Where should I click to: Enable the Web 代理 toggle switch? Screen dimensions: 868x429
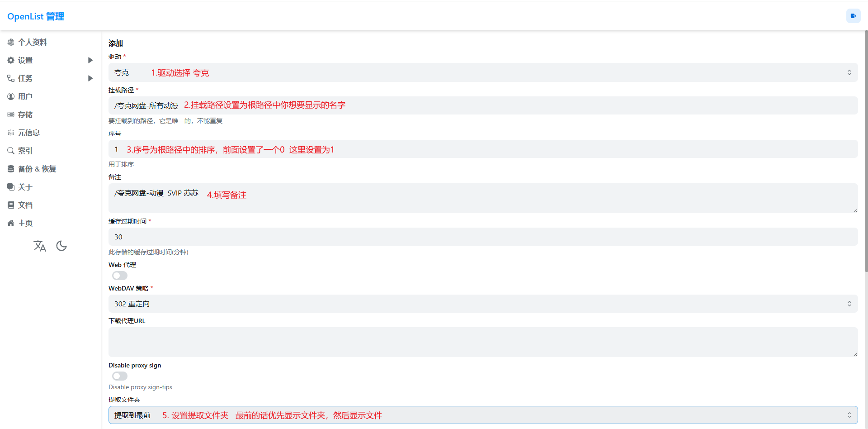120,276
